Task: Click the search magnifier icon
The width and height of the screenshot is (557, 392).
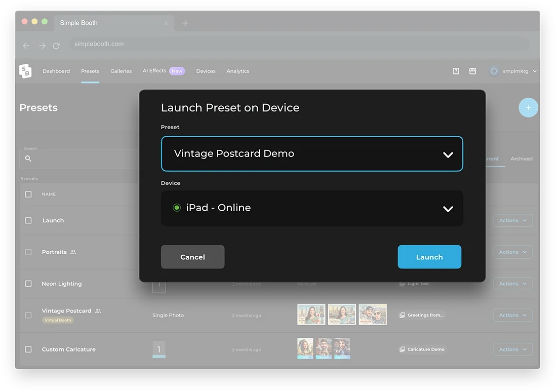Action: (x=28, y=159)
